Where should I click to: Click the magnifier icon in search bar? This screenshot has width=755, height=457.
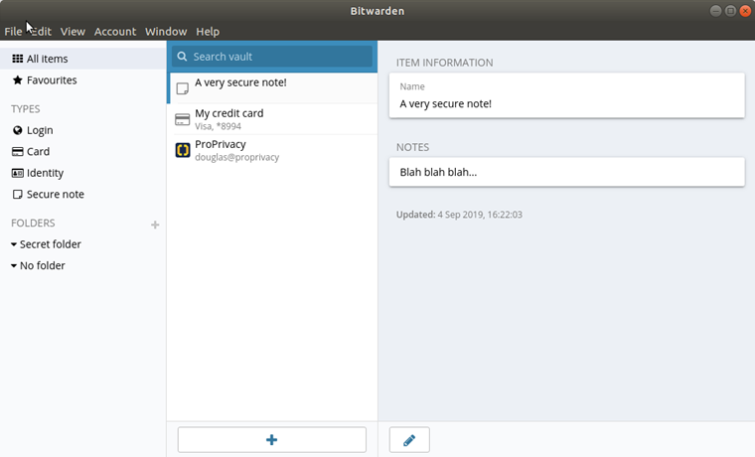tap(182, 57)
